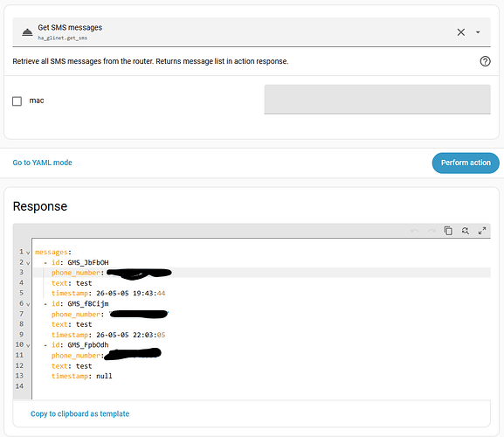Open the action picker dropdown arrow
This screenshot has width=504, height=437.
click(478, 32)
